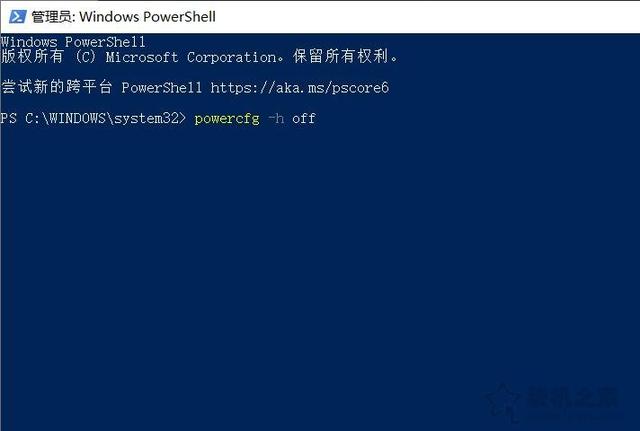Click the '保留所有权利' text
This screenshot has height=431, width=640.
[x=340, y=56]
